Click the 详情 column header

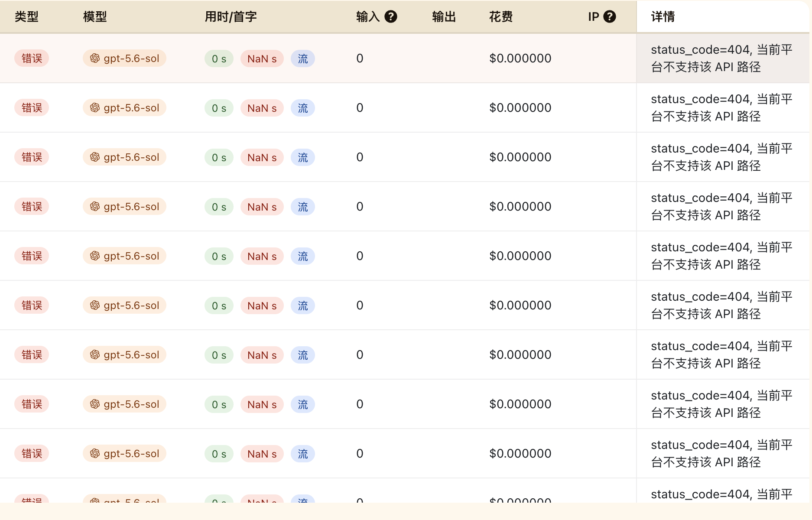tap(663, 16)
